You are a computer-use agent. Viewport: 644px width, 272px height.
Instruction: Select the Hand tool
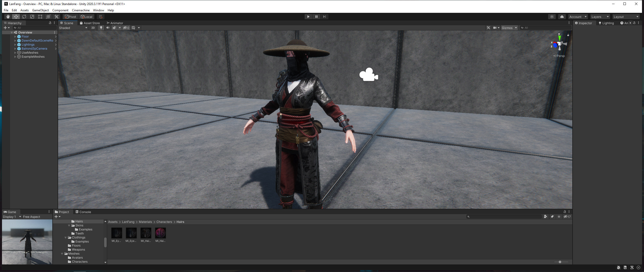pos(8,17)
